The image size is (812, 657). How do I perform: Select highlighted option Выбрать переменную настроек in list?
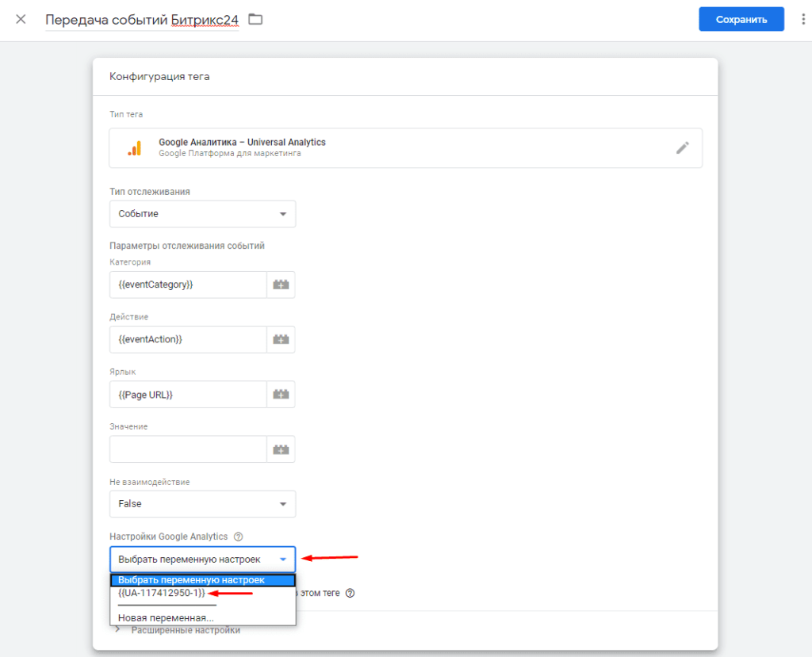pyautogui.click(x=202, y=580)
